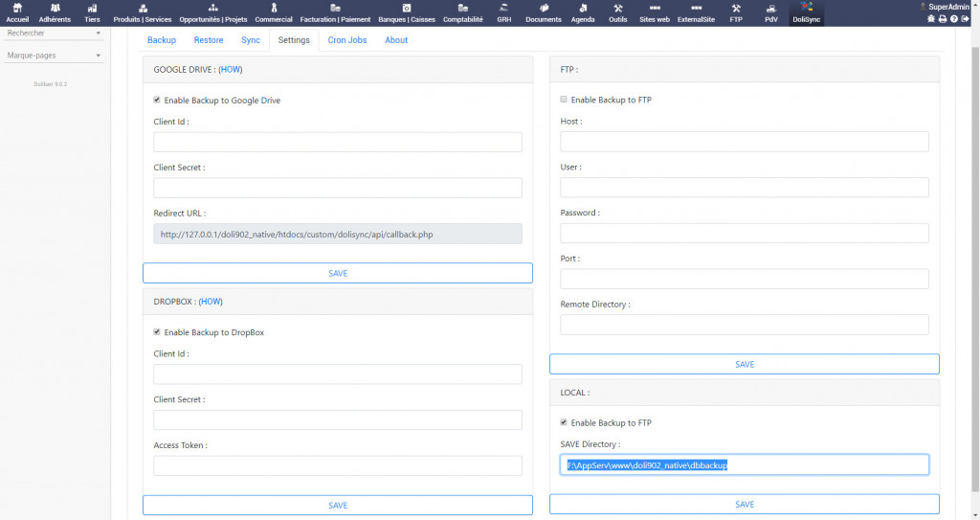Expand the Rechercher dropdown
980x520 pixels.
(55, 34)
